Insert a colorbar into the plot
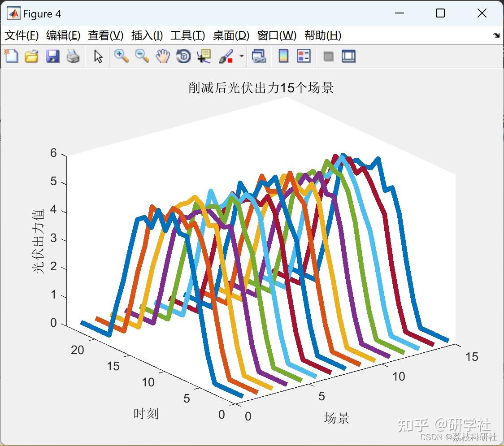 pos(283,56)
